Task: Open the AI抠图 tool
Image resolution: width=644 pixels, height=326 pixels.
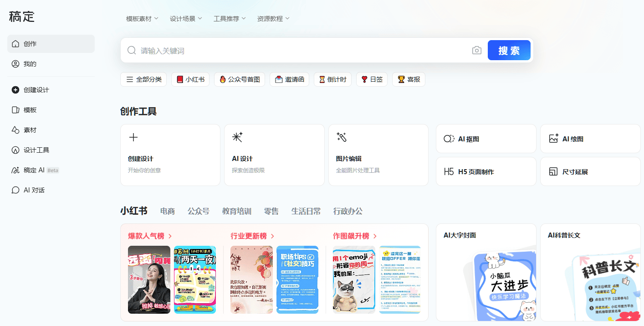Action: tap(486, 139)
